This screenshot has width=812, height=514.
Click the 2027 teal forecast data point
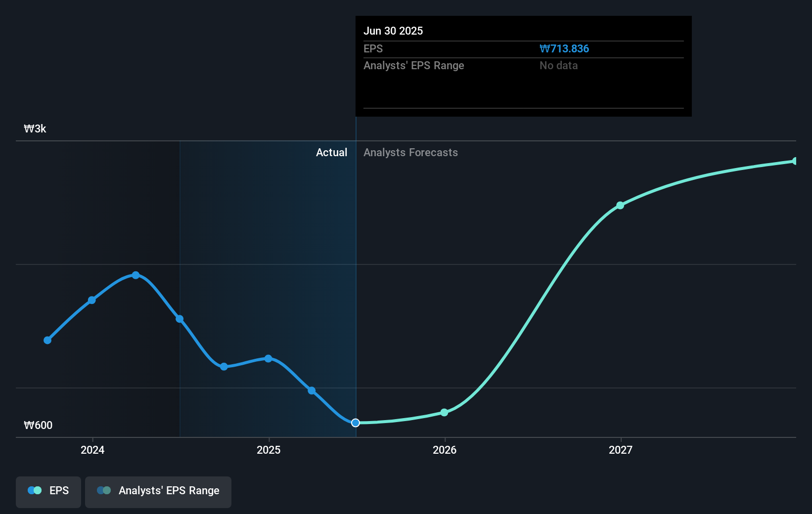coord(620,206)
